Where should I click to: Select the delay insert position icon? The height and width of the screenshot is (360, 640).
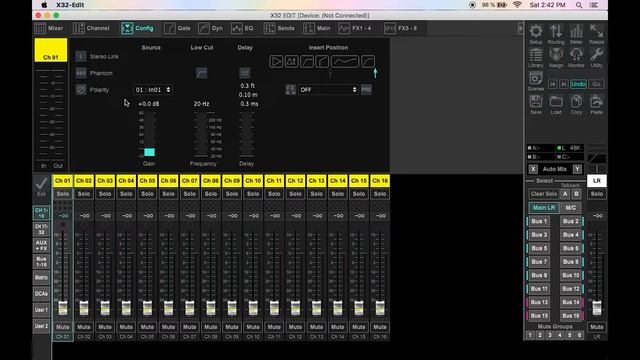[x=291, y=62]
